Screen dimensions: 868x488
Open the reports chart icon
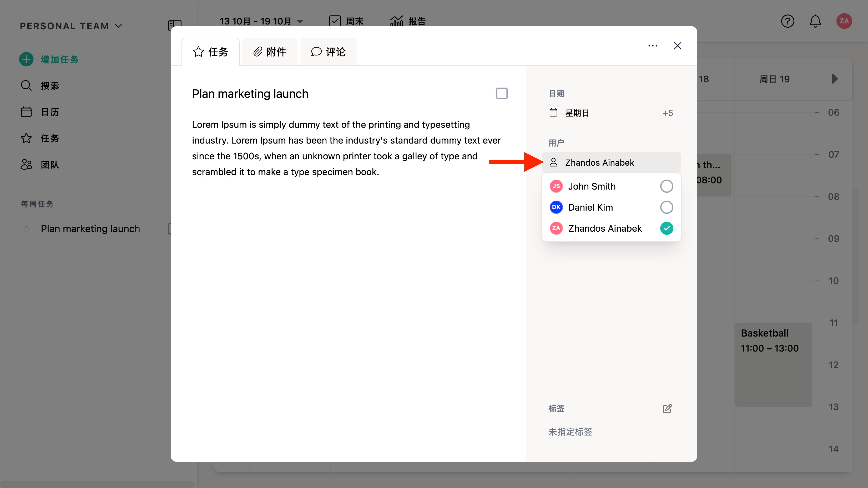[396, 21]
